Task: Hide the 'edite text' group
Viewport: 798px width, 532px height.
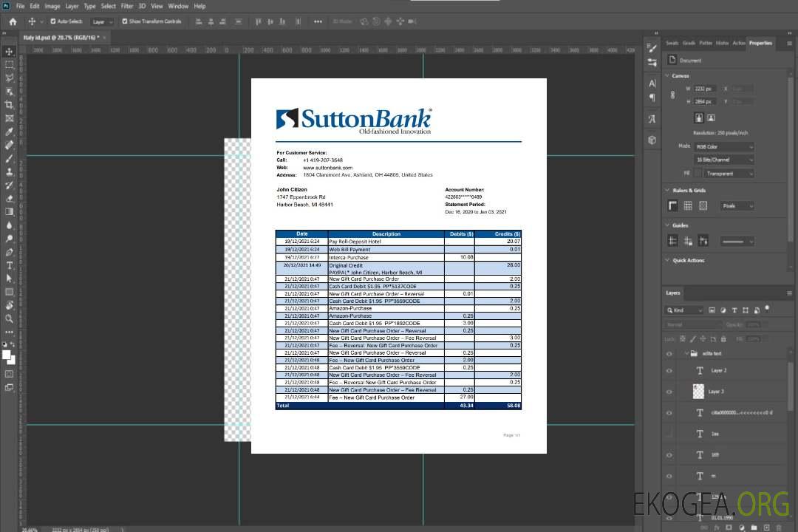Action: coord(669,354)
